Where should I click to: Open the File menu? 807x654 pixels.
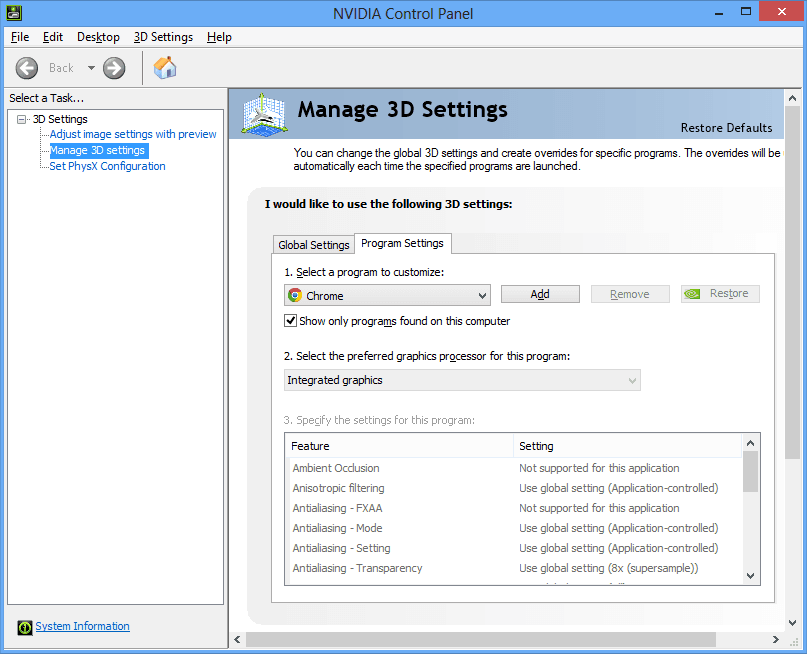coord(20,37)
